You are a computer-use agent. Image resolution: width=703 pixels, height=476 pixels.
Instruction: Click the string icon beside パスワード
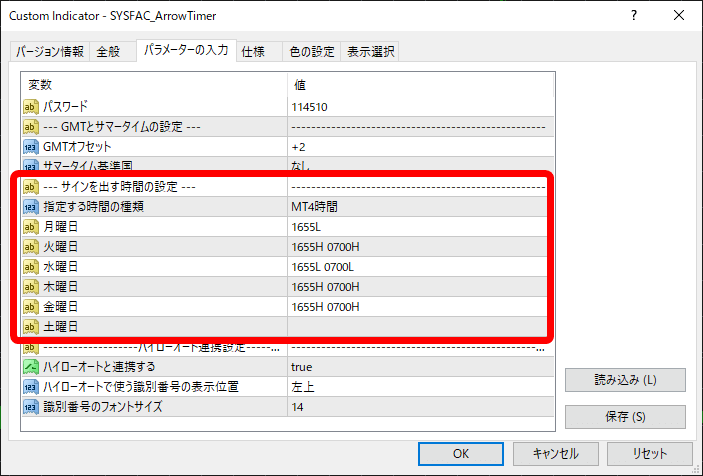pyautogui.click(x=31, y=107)
